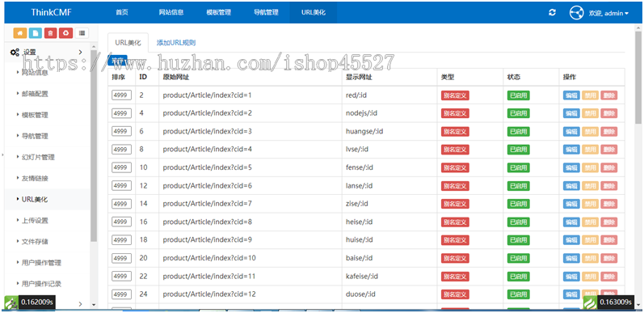Open 文件存储 in the sidebar

[35, 242]
